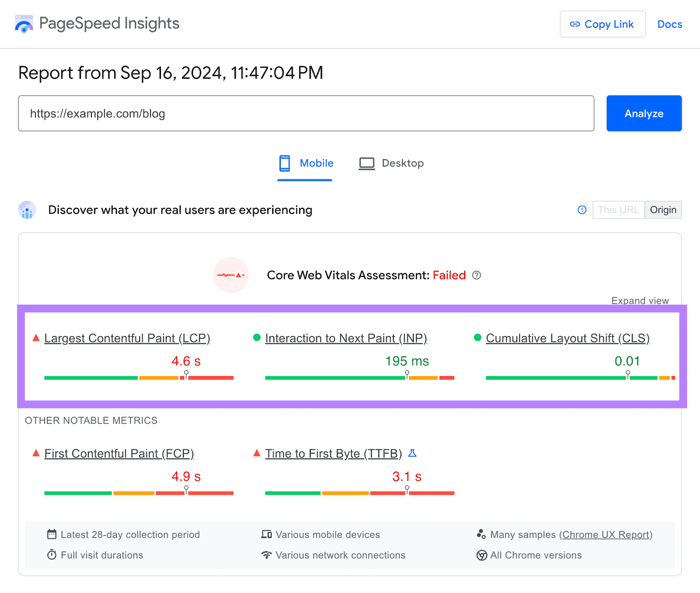
Task: Switch to the Mobile tab
Action: pyautogui.click(x=305, y=164)
